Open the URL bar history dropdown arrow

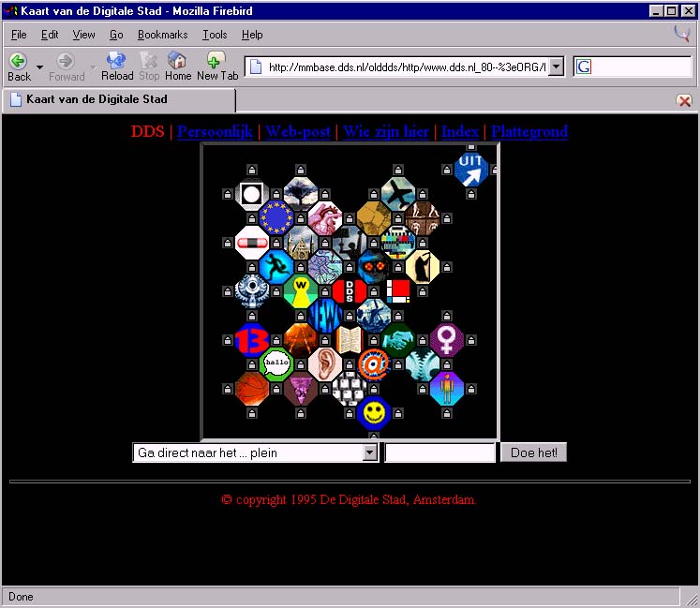click(556, 67)
